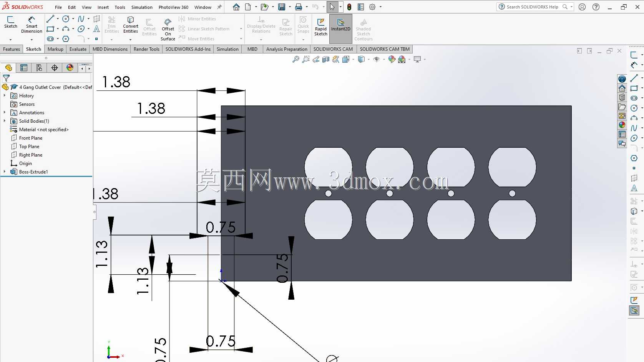644x362 pixels.
Task: Save the part with the Save icon
Action: pos(282,7)
